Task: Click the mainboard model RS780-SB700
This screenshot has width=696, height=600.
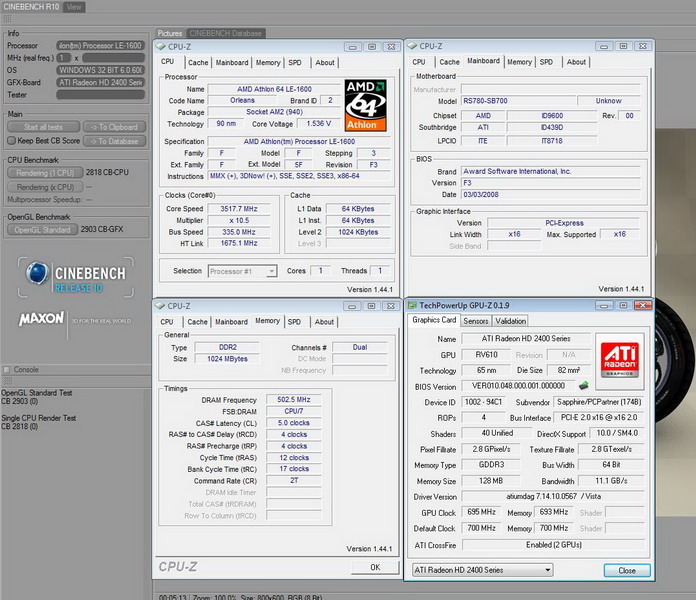Action: pyautogui.click(x=518, y=101)
